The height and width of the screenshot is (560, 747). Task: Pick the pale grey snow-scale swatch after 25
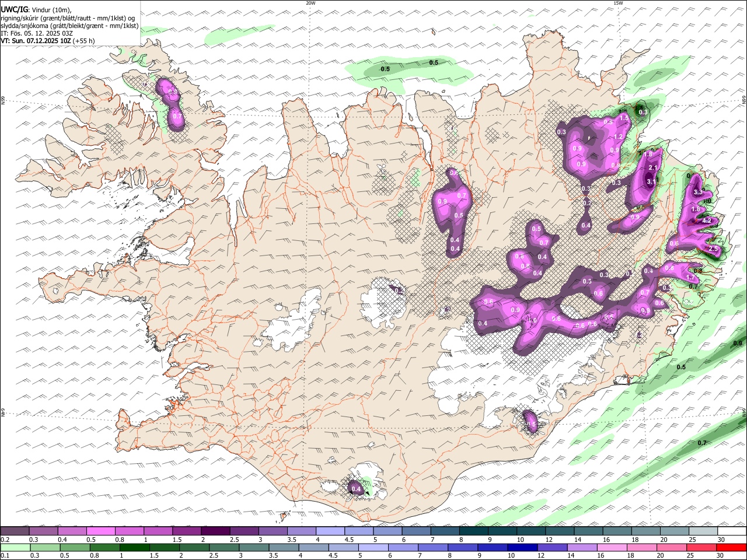pos(703,531)
